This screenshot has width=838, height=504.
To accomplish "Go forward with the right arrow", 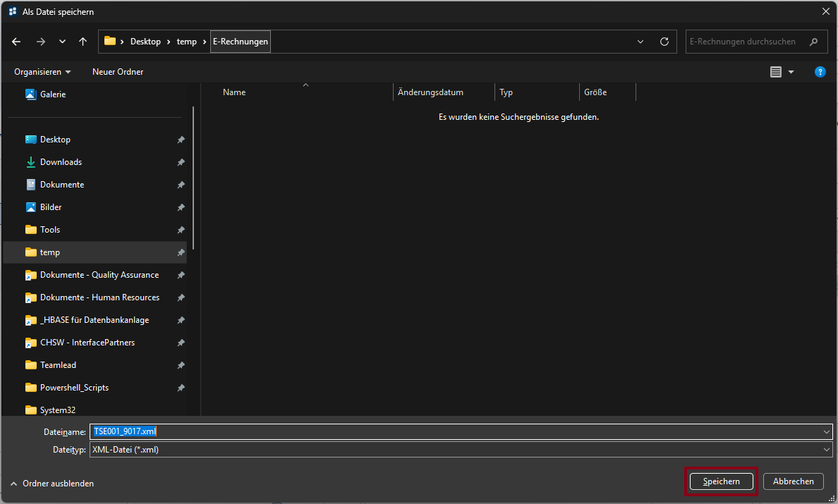I will (41, 42).
